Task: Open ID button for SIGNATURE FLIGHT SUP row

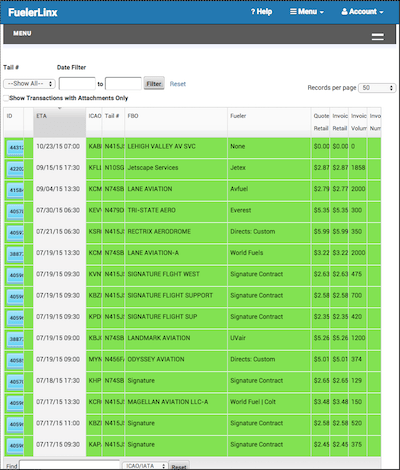Action: 15,318
